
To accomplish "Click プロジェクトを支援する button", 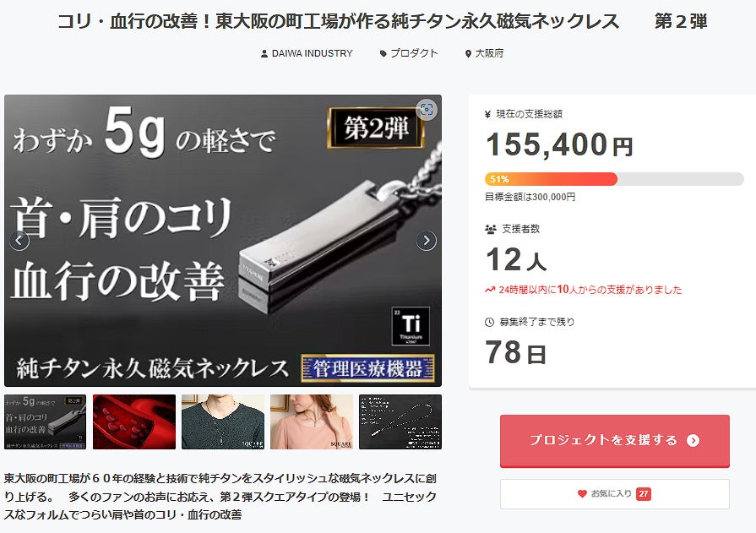I will 615,441.
